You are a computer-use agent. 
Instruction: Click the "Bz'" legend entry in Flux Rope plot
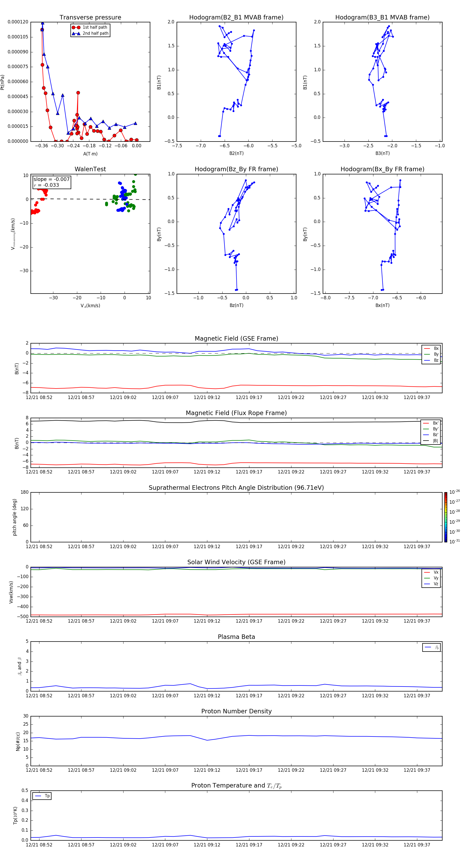[431, 435]
